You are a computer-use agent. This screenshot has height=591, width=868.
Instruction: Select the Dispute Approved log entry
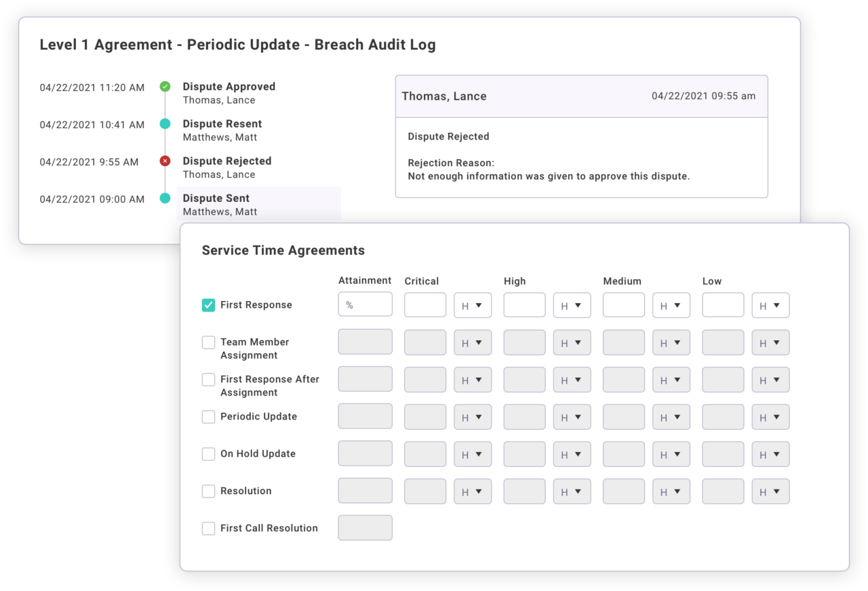(229, 93)
